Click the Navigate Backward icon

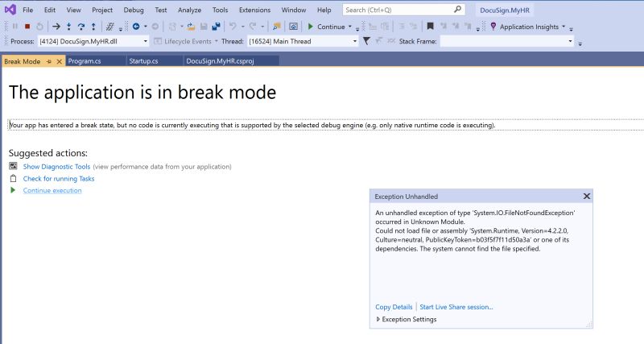tap(136, 27)
